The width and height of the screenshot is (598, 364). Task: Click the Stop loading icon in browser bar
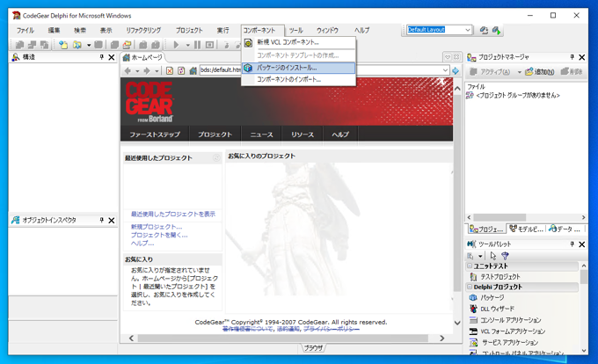(170, 70)
